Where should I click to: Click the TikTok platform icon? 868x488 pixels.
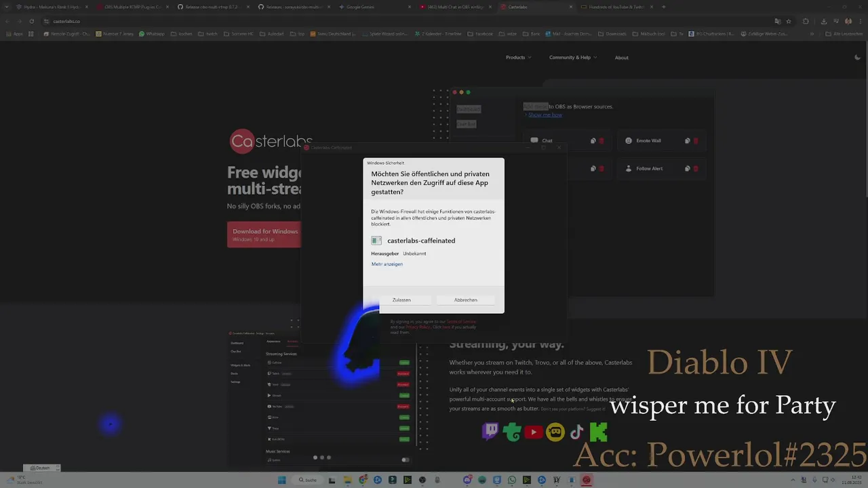click(x=576, y=432)
